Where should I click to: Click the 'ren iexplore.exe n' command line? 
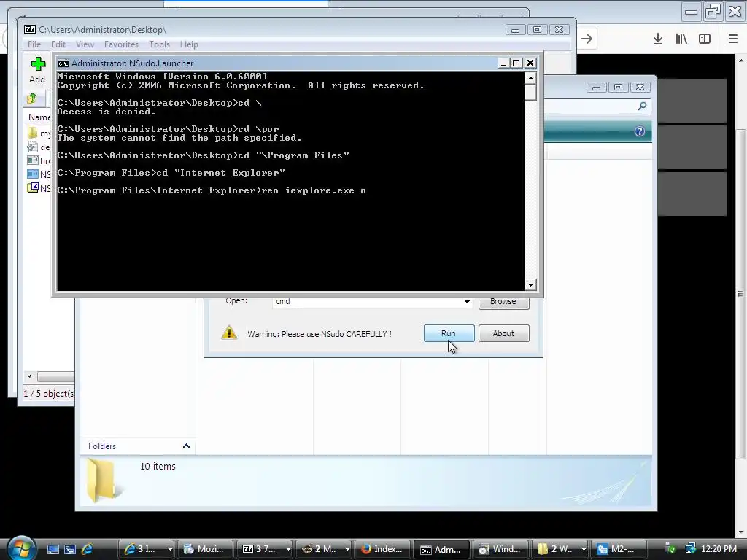tap(314, 190)
